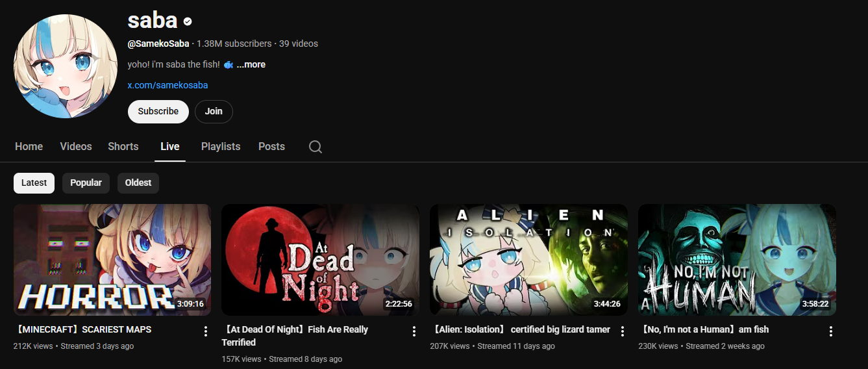Open the Playlists tab
Image resolution: width=868 pixels, height=369 pixels.
221,147
